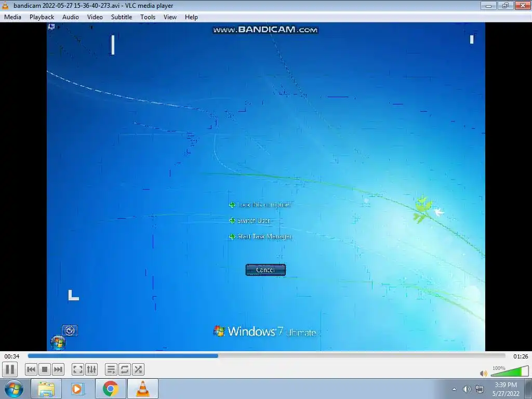Open taskbar clock showing 3:39 PM
Screen dimensions: 532x399
(506, 389)
